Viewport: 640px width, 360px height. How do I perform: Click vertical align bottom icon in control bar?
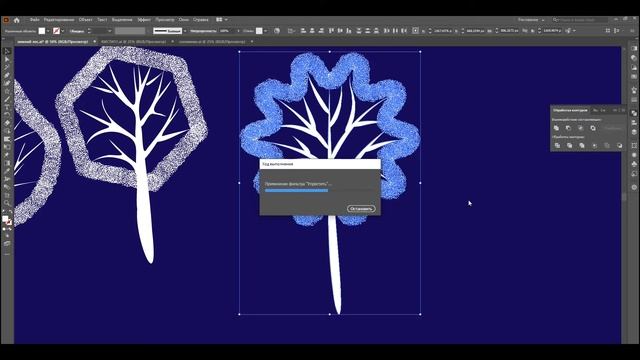pyautogui.click(x=349, y=31)
